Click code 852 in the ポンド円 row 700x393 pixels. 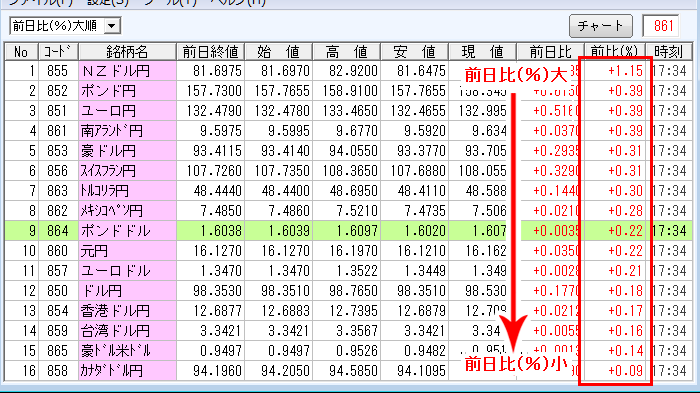[58, 91]
